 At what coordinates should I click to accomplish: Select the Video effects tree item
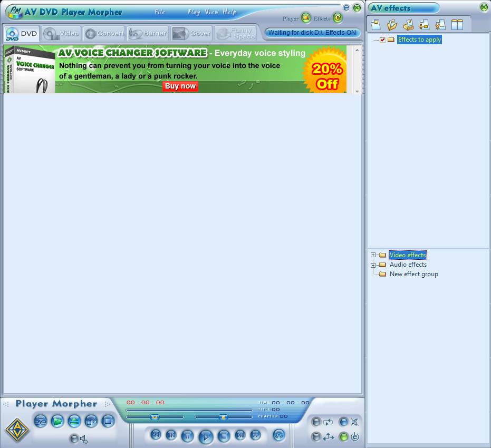coord(407,255)
